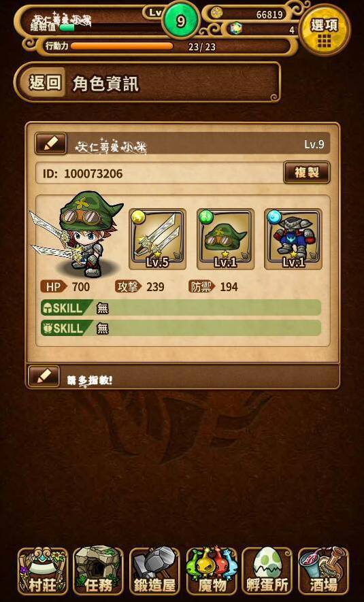
Task: Open the 鍛造屋 forge tab
Action: point(154,571)
